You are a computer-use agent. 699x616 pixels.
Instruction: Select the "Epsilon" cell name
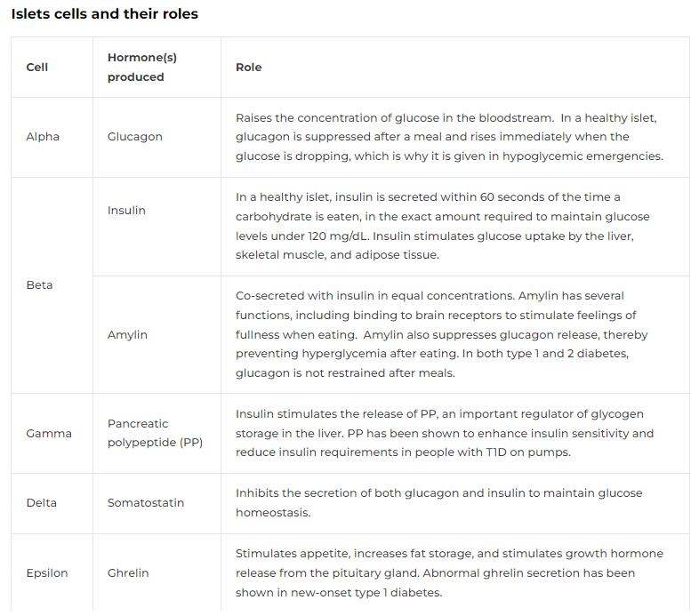click(x=47, y=573)
